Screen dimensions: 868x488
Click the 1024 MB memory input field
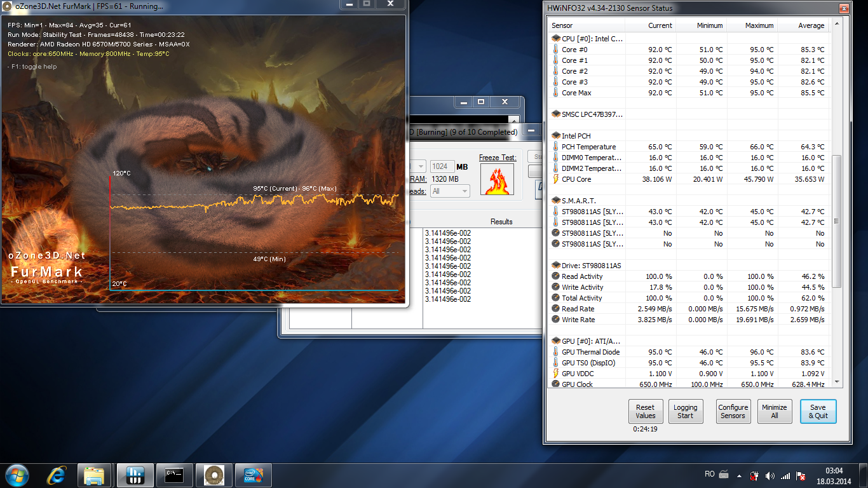click(442, 166)
